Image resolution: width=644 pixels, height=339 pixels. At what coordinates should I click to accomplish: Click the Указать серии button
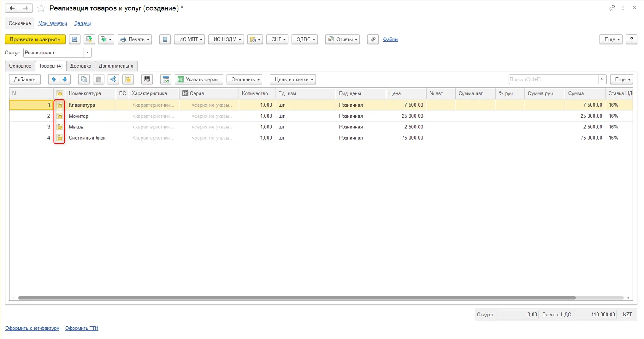click(199, 79)
